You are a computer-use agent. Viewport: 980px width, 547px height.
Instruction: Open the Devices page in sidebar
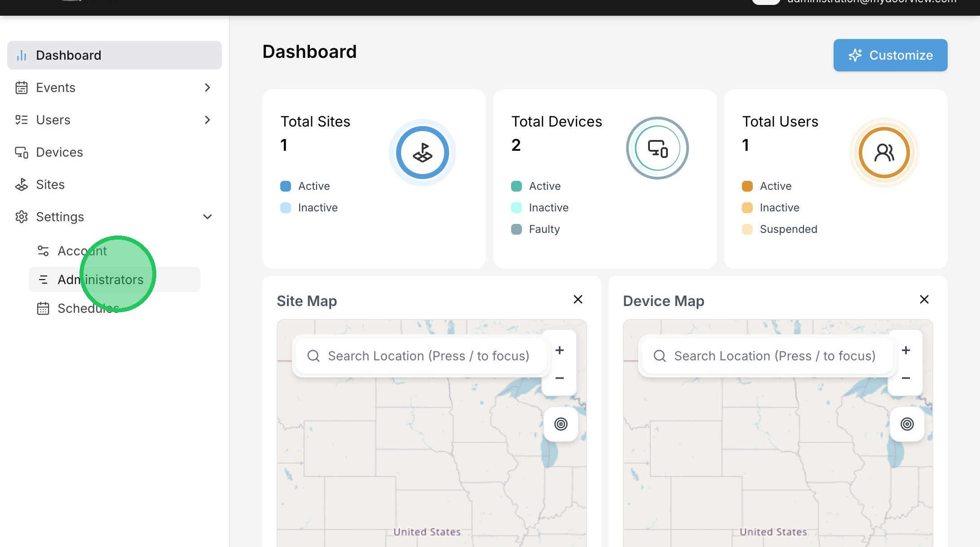point(59,152)
